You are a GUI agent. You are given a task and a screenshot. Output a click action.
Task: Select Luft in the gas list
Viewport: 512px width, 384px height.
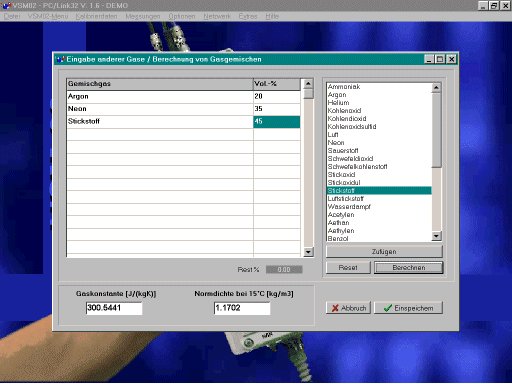379,135
